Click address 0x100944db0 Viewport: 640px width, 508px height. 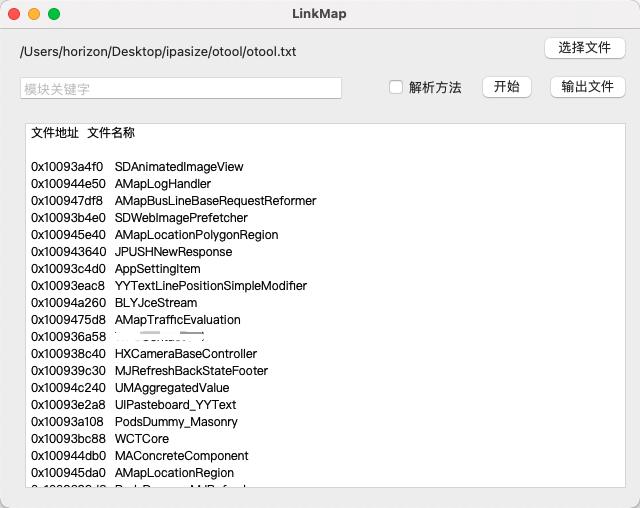[x=69, y=456]
